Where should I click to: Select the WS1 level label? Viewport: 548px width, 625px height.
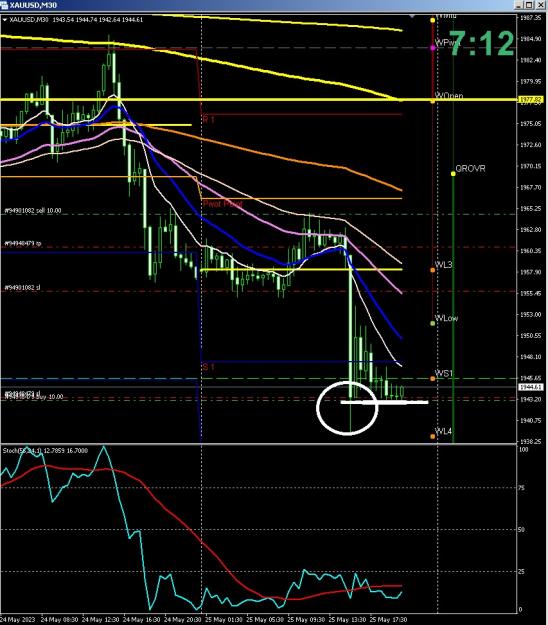444,373
